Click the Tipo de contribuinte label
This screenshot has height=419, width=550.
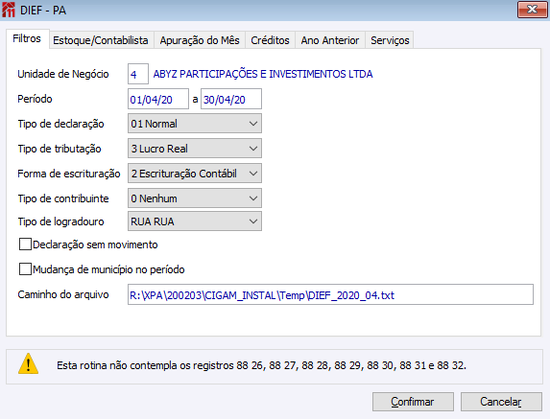point(63,199)
